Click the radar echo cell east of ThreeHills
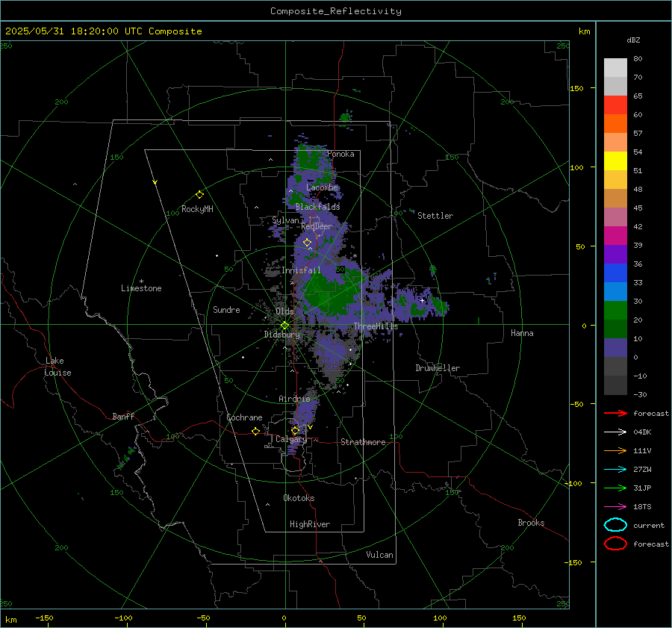Image resolution: width=672 pixels, height=628 pixels. tap(420, 303)
